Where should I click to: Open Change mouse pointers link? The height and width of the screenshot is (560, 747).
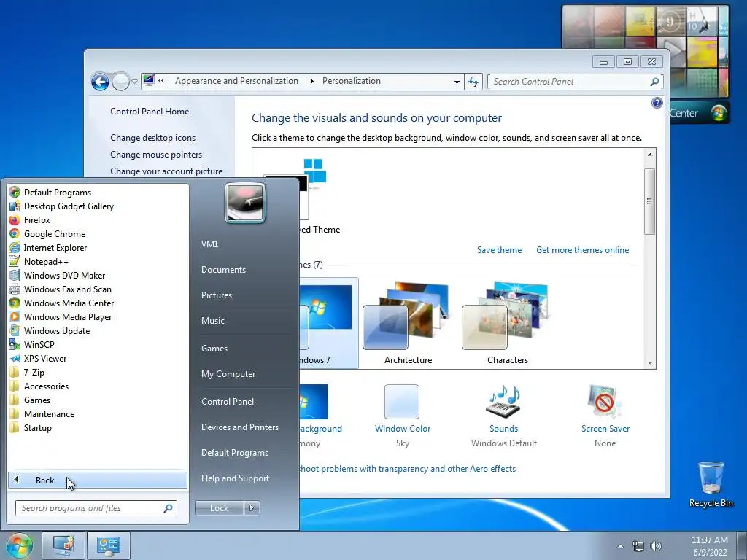coord(156,155)
